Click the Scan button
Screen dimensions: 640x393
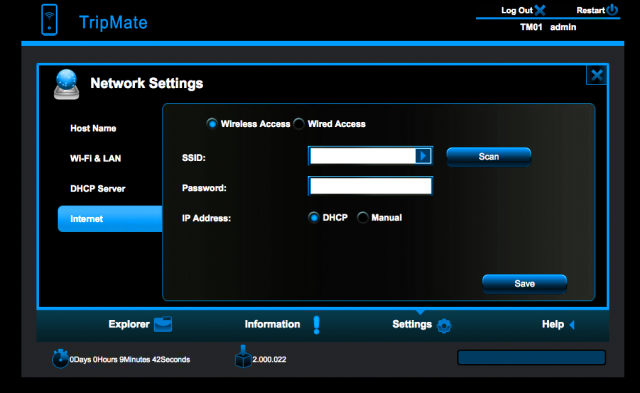coord(489,157)
